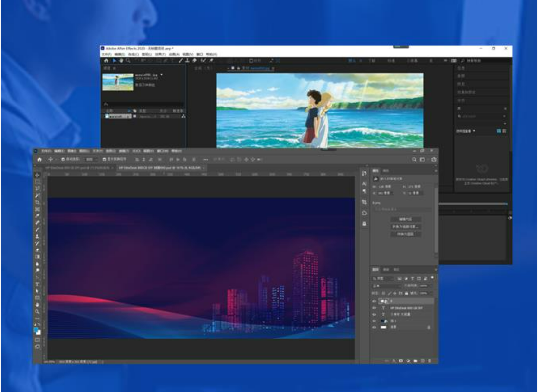Expand the arrow beside the After Effects project thumbnail
Image resolution: width=538 pixels, height=392 pixels.
click(x=161, y=75)
